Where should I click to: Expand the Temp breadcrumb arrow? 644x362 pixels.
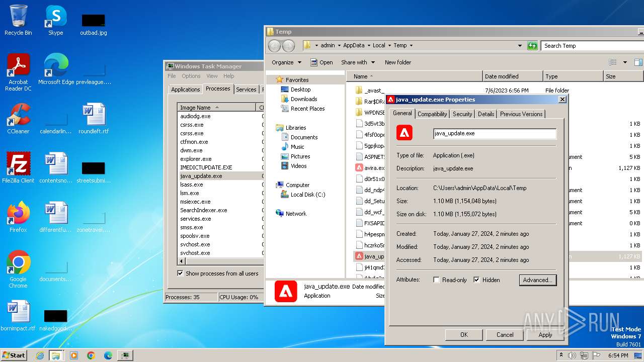[x=411, y=46]
